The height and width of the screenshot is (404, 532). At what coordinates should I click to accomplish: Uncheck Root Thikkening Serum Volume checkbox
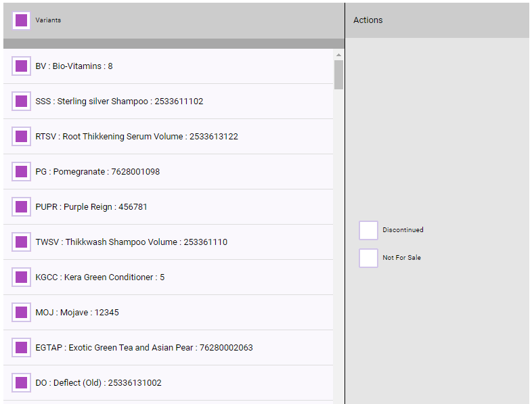coord(21,137)
